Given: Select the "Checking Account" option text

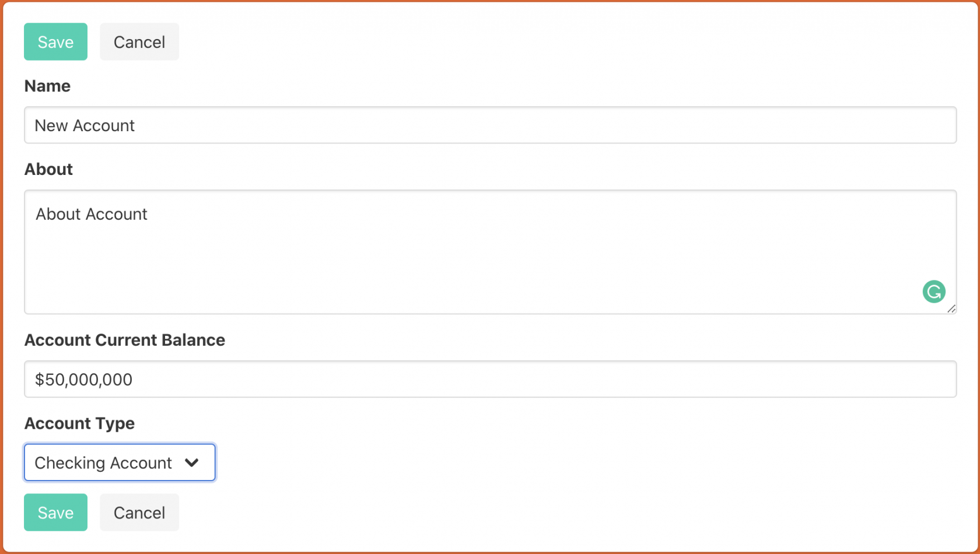Looking at the screenshot, I should coord(103,463).
